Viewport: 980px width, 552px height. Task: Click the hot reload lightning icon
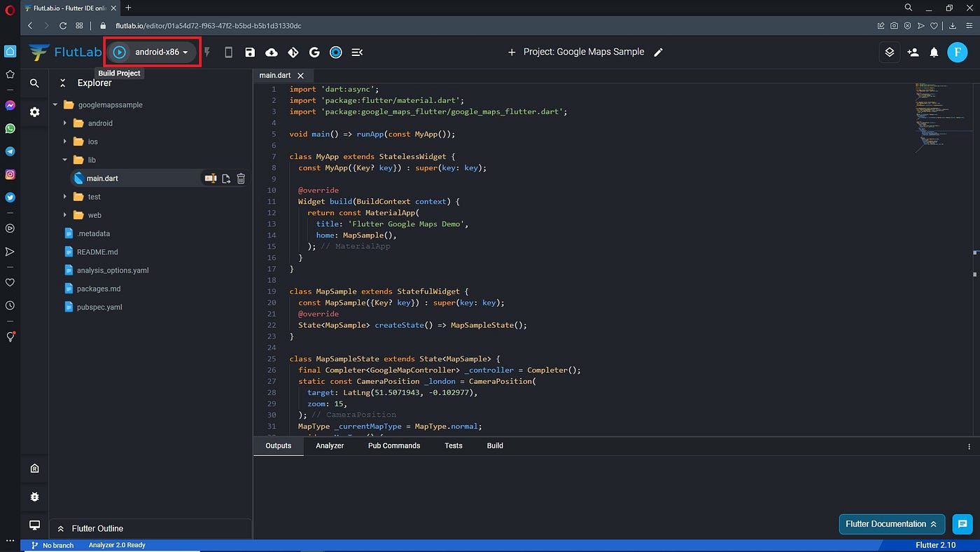pyautogui.click(x=207, y=52)
